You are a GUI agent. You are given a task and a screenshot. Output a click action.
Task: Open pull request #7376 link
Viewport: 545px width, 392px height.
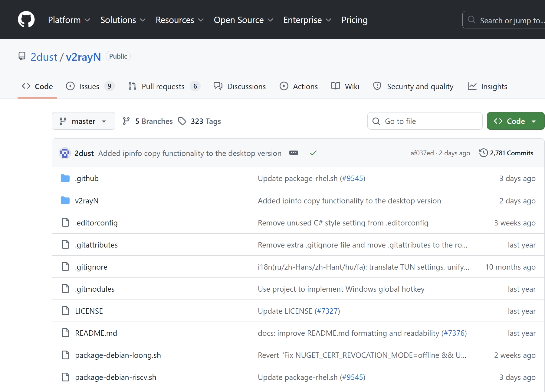pyautogui.click(x=454, y=333)
